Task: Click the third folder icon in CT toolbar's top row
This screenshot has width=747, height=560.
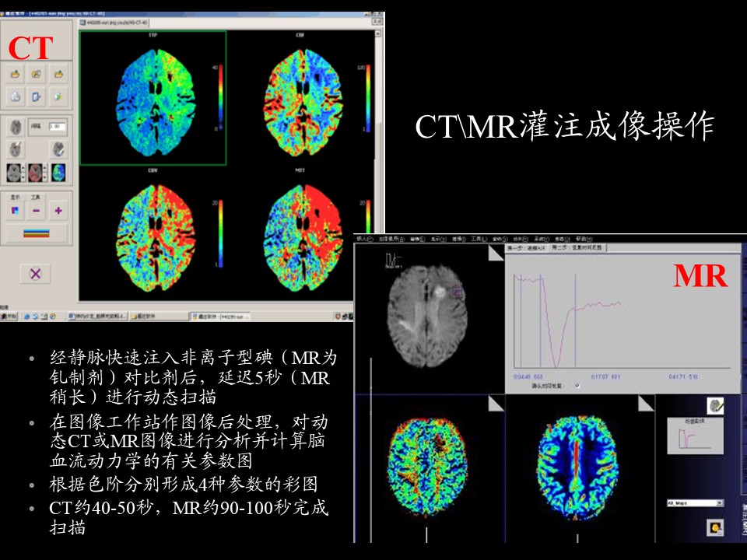Action: point(58,74)
